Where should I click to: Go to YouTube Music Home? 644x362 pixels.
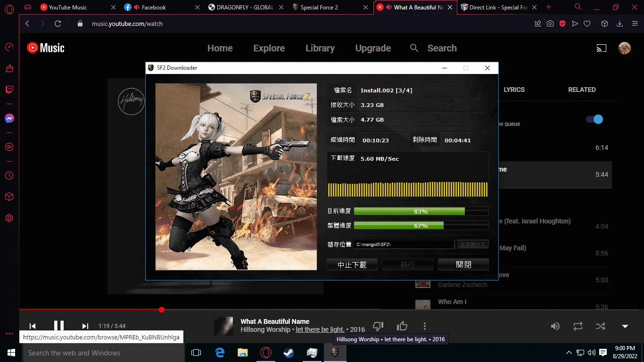tap(220, 48)
